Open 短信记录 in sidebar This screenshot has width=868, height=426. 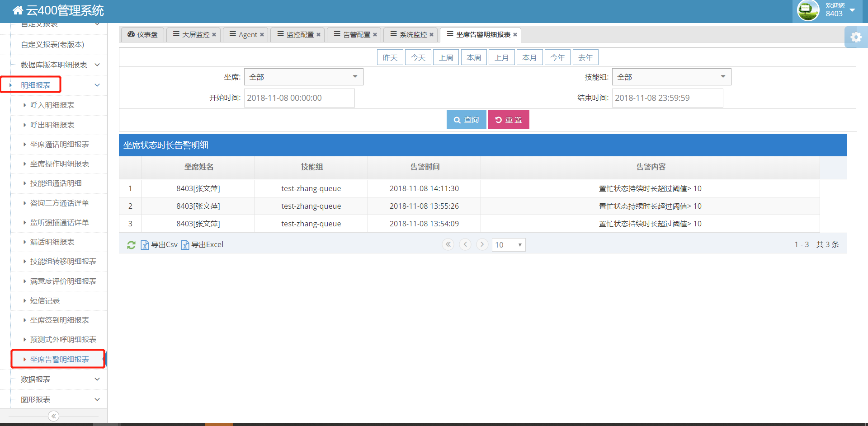pyautogui.click(x=45, y=301)
